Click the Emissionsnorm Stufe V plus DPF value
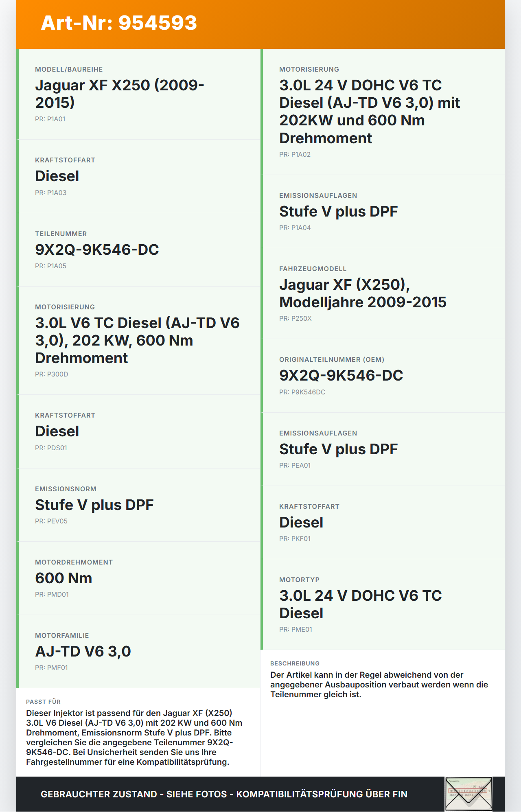521x812 pixels. pyautogui.click(x=94, y=505)
